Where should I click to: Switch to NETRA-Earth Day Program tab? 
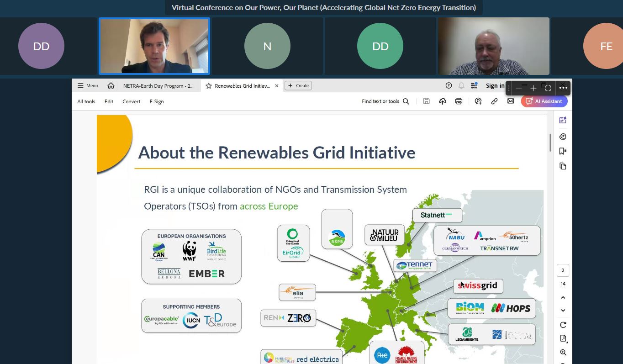coord(158,86)
